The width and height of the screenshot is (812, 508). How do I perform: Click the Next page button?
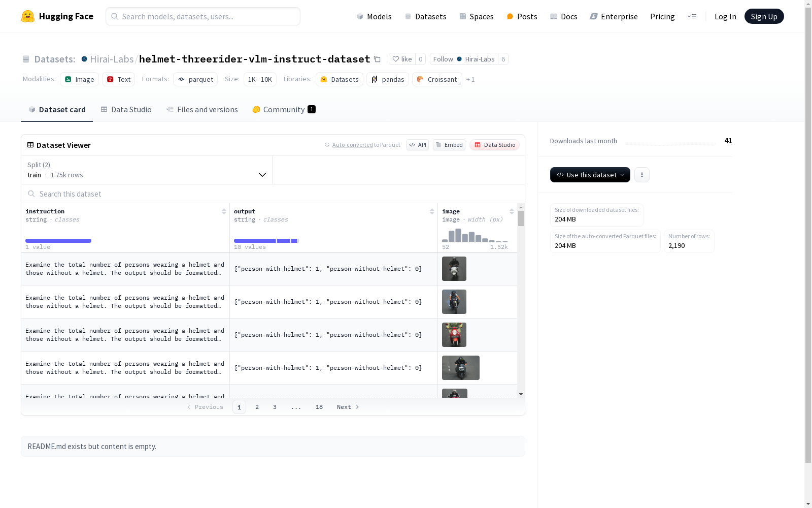coord(348,407)
